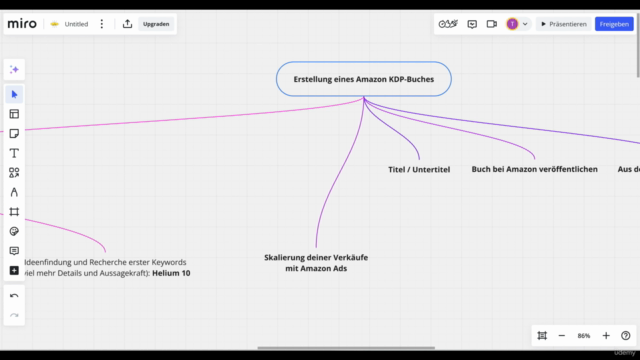
Task: Open the board options three-dot menu
Action: [x=102, y=24]
